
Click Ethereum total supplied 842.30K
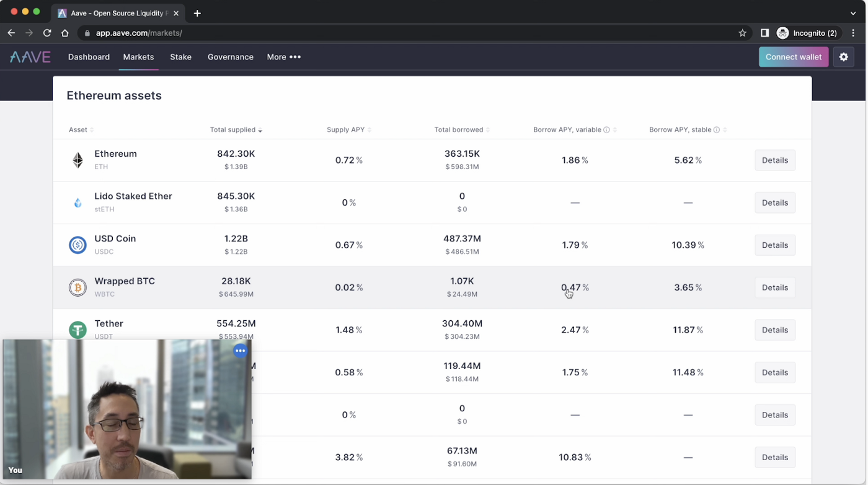point(236,154)
